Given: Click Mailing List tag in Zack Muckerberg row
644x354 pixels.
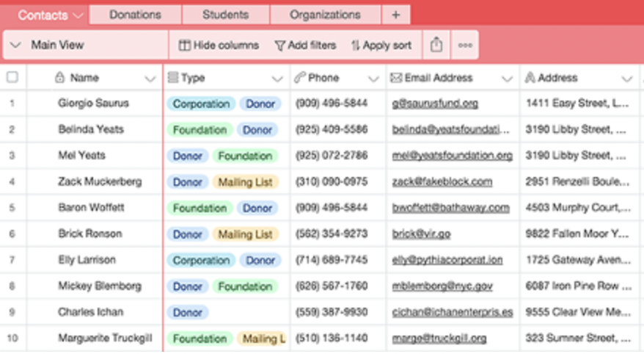Looking at the screenshot, I should 245,181.
